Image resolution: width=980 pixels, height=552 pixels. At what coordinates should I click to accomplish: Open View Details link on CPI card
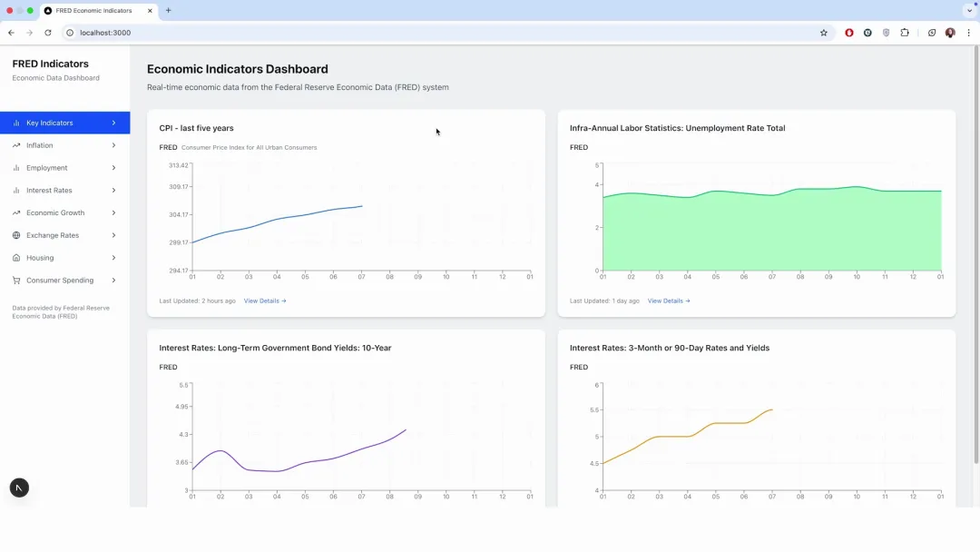coord(265,301)
